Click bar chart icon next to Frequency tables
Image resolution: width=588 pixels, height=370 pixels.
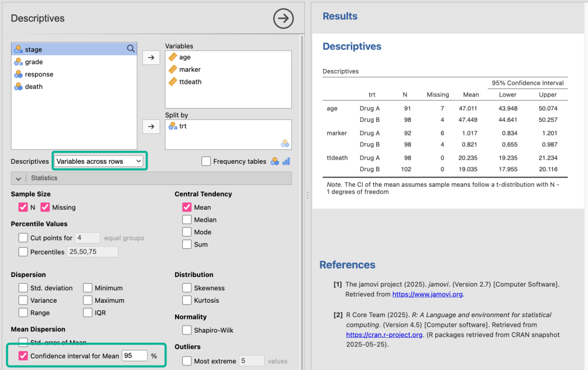pos(286,161)
